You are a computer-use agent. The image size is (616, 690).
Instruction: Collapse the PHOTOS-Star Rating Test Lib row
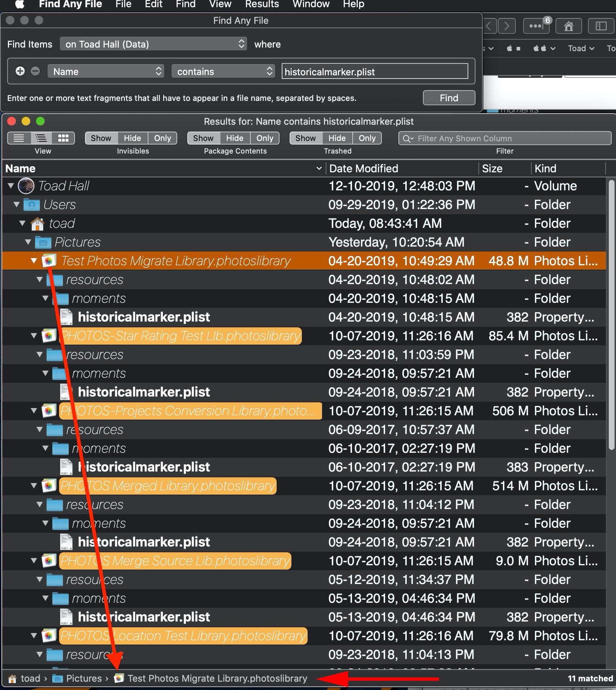34,336
